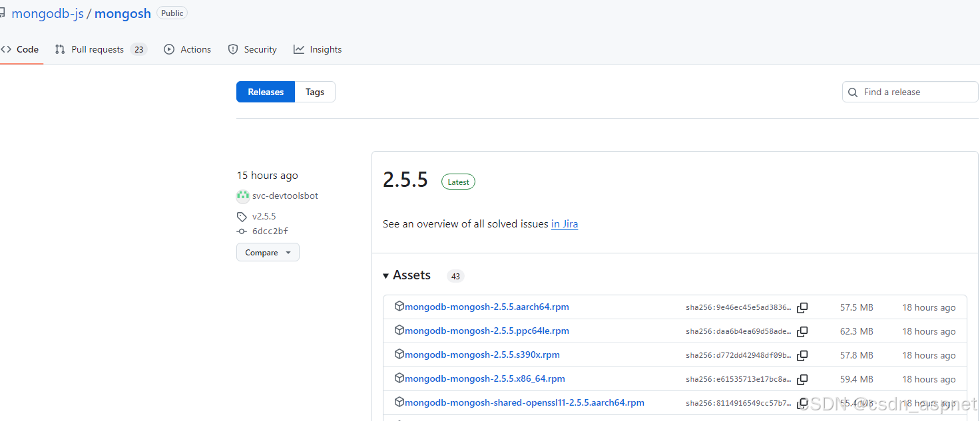
Task: Click the '15 hours ago' release timestamp
Action: (268, 175)
